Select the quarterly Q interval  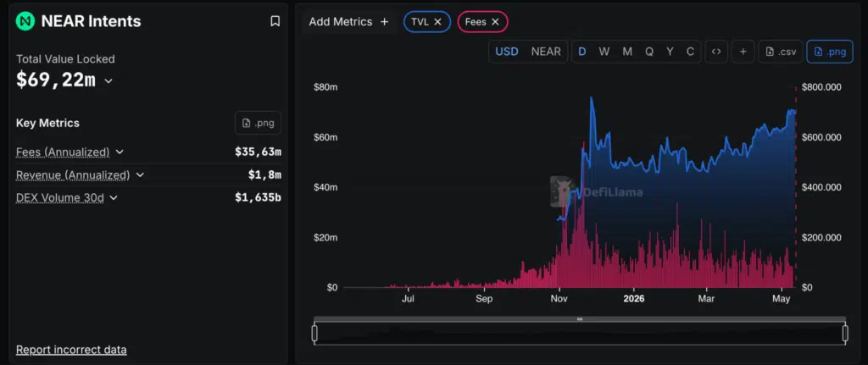pos(649,52)
